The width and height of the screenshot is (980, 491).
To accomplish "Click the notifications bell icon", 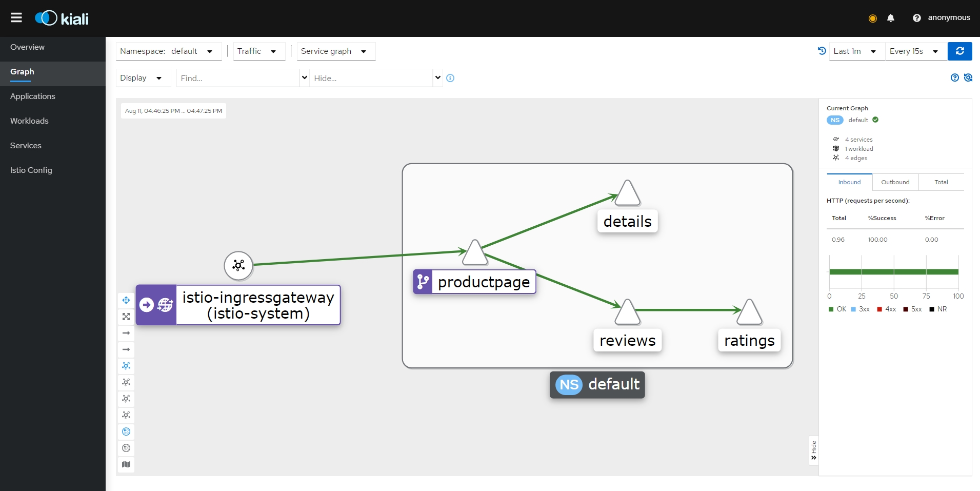I will tap(891, 18).
